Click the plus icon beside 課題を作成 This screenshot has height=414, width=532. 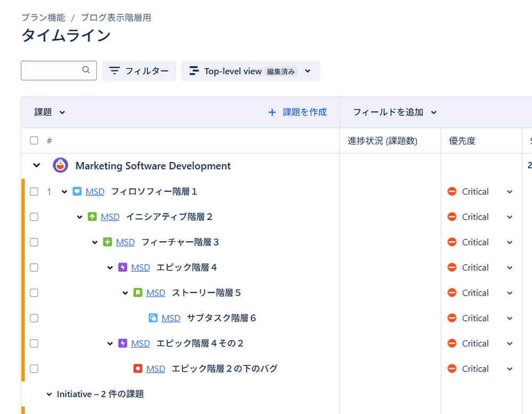click(272, 112)
